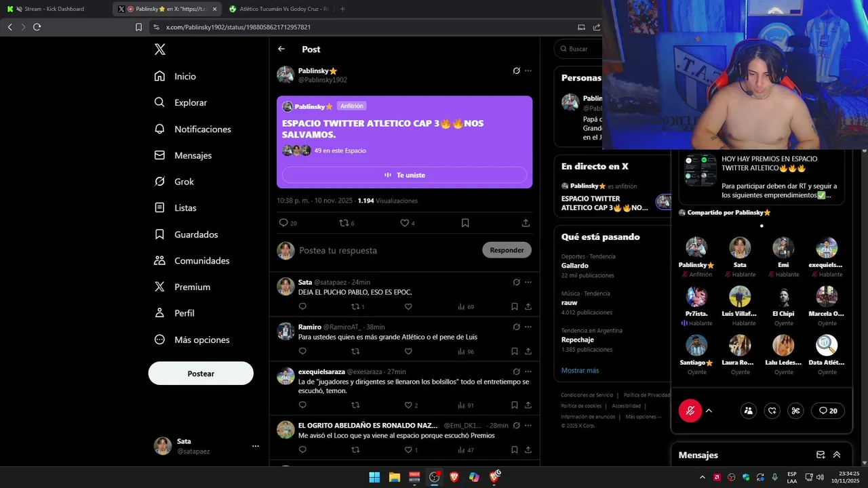The image size is (868, 488).
Task: Open the Space participants icon
Action: pyautogui.click(x=749, y=411)
